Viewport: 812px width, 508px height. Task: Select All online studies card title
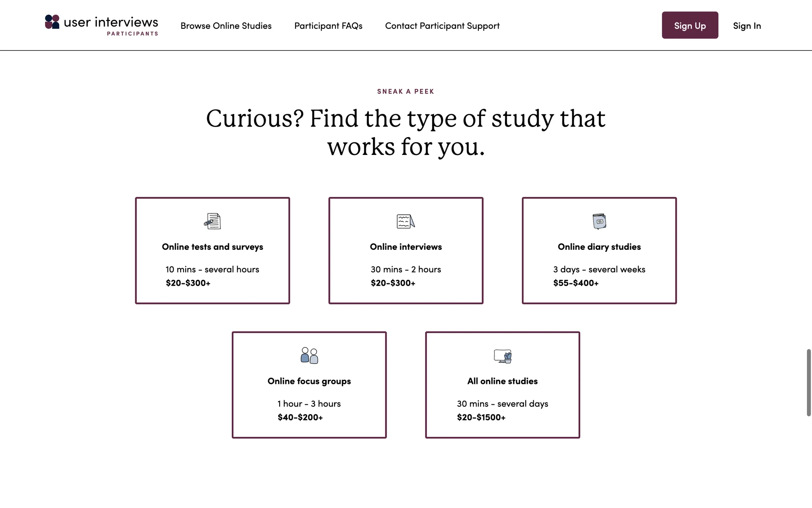(x=502, y=381)
